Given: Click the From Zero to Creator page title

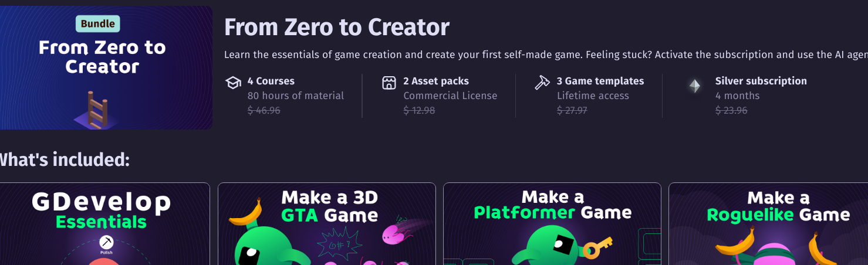Looking at the screenshot, I should pyautogui.click(x=337, y=27).
